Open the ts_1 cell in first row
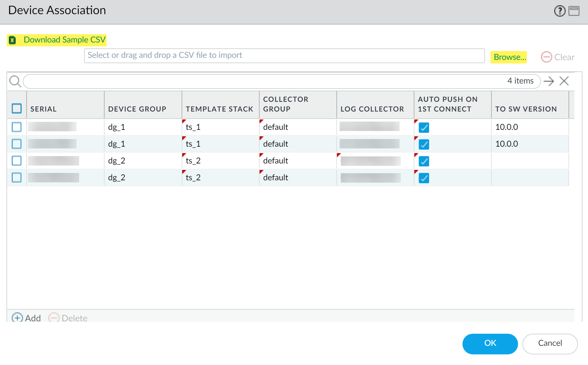The width and height of the screenshot is (588, 365). (x=193, y=127)
